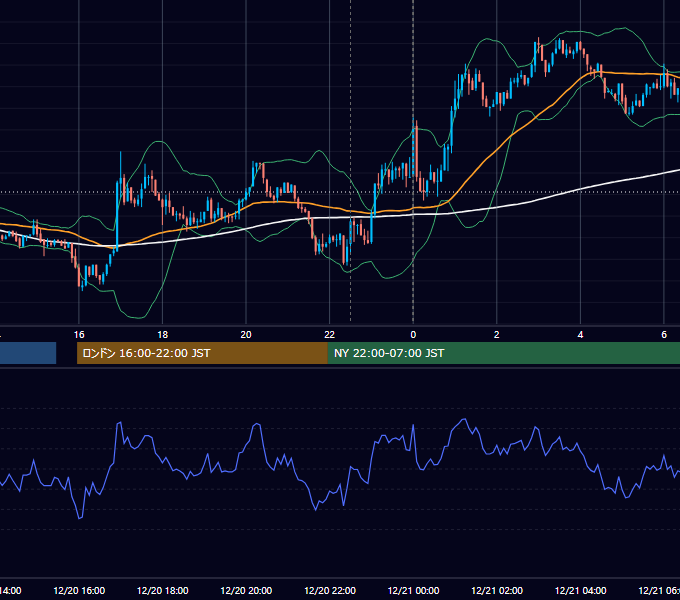680x600 pixels.
Task: Click the 12/20 18:00 date label
Action: coord(163,590)
